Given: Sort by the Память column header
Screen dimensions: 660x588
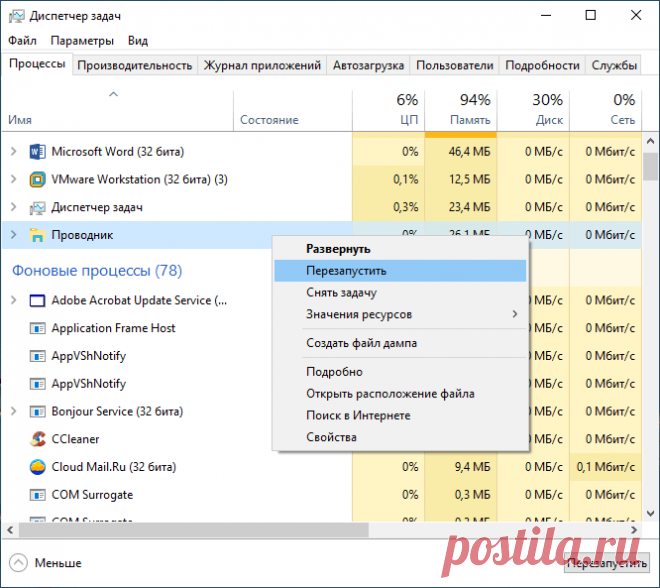Looking at the screenshot, I should [x=460, y=110].
